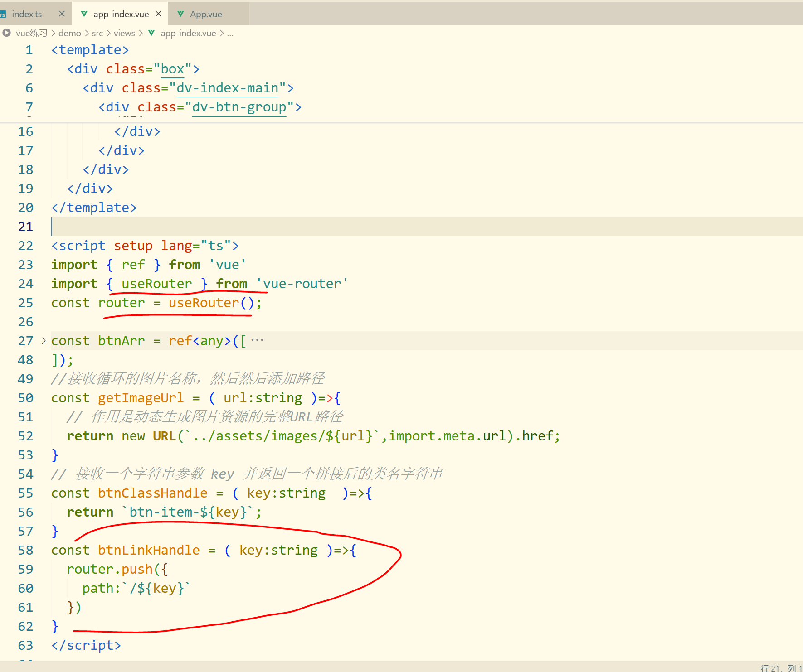Click the breadcrumb root circle icon
This screenshot has height=672, width=803.
point(6,33)
